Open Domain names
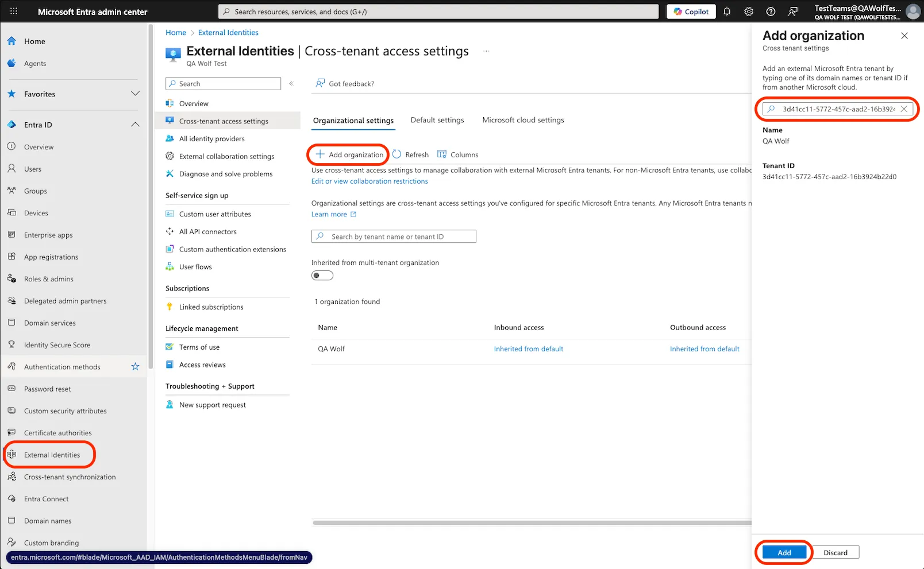924x569 pixels. click(x=48, y=521)
